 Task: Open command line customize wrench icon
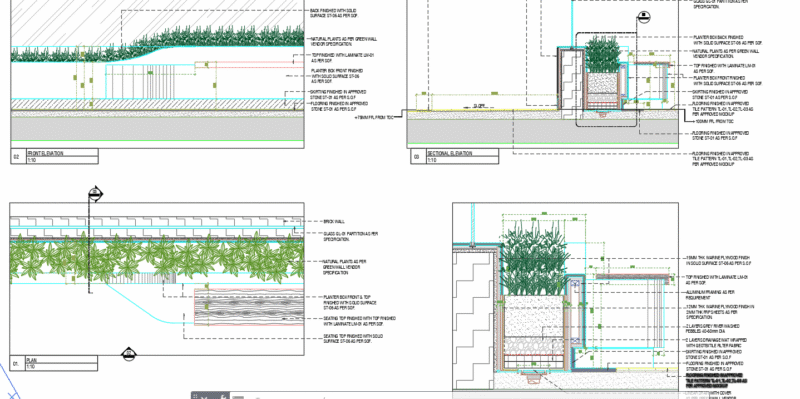(x=222, y=396)
